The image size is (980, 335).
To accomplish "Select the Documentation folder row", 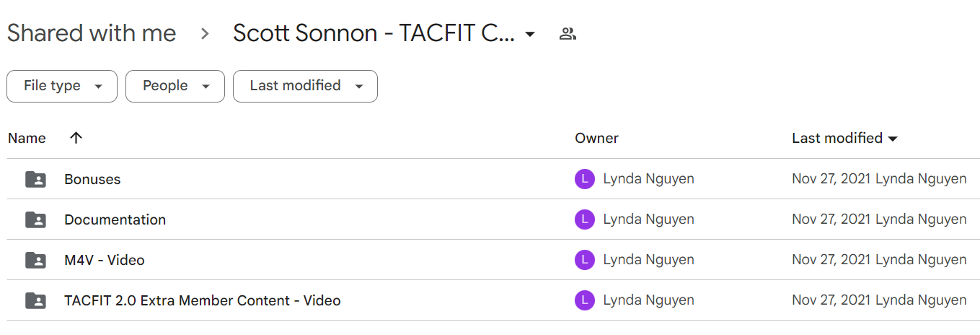I will pos(490,219).
